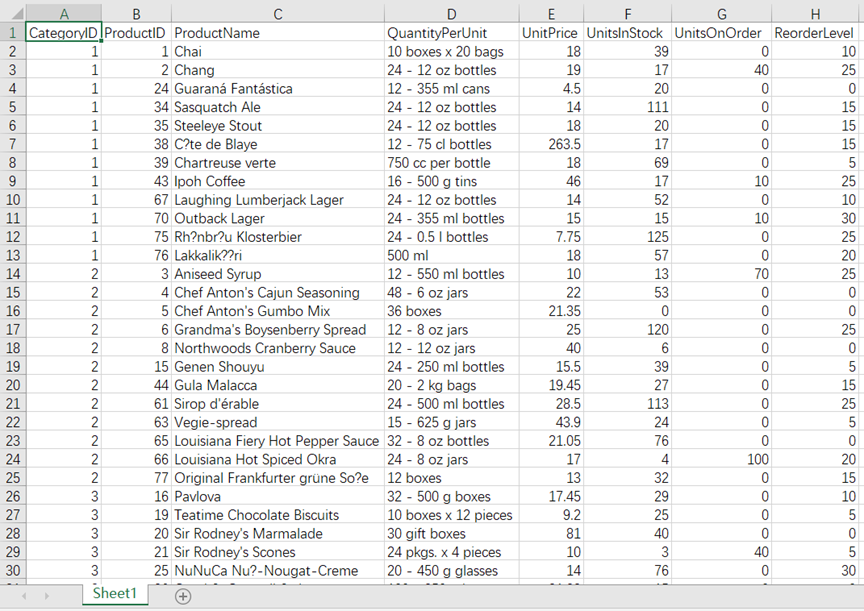Screen dimensions: 864x611
Task: Select the cell with 750 cc per bottle
Action: [x=451, y=163]
